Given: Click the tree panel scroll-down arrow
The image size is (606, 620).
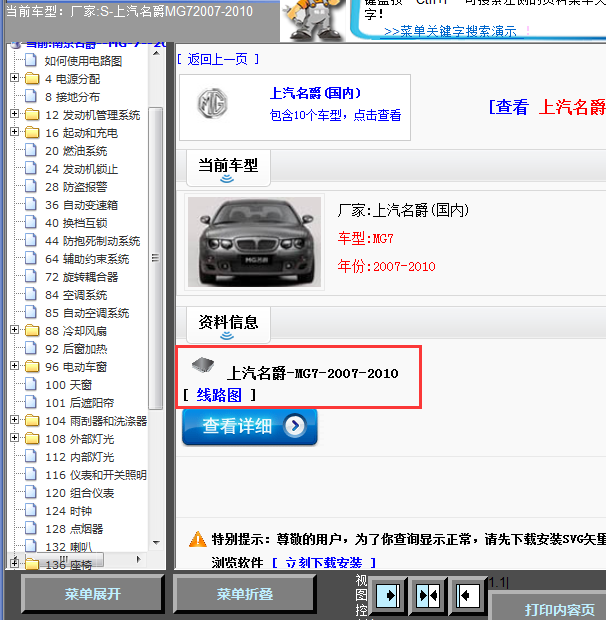Looking at the screenshot, I should (156, 542).
